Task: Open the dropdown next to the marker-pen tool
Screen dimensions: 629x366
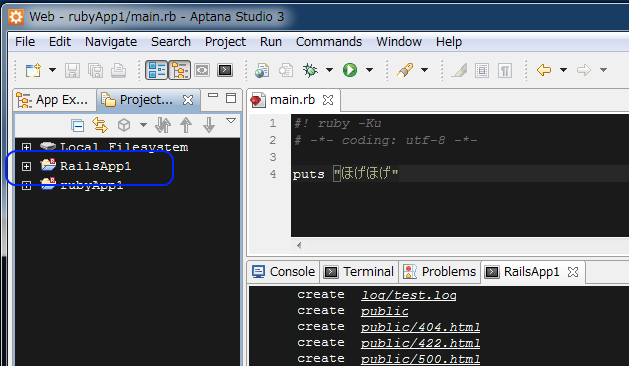Action: 424,70
